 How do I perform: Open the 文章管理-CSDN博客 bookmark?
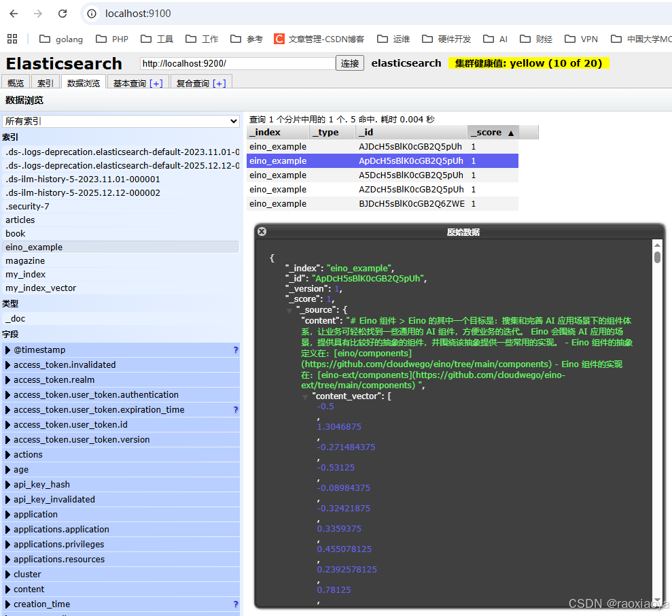pos(319,39)
